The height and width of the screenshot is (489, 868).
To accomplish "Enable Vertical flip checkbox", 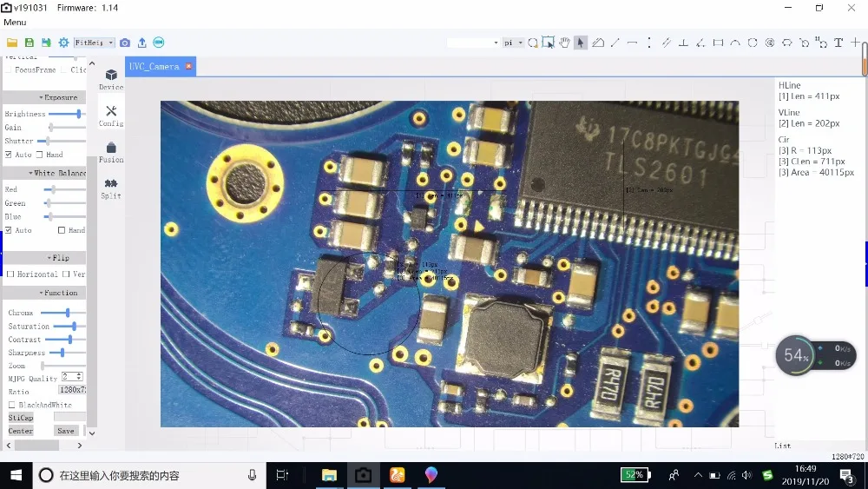I will point(66,274).
